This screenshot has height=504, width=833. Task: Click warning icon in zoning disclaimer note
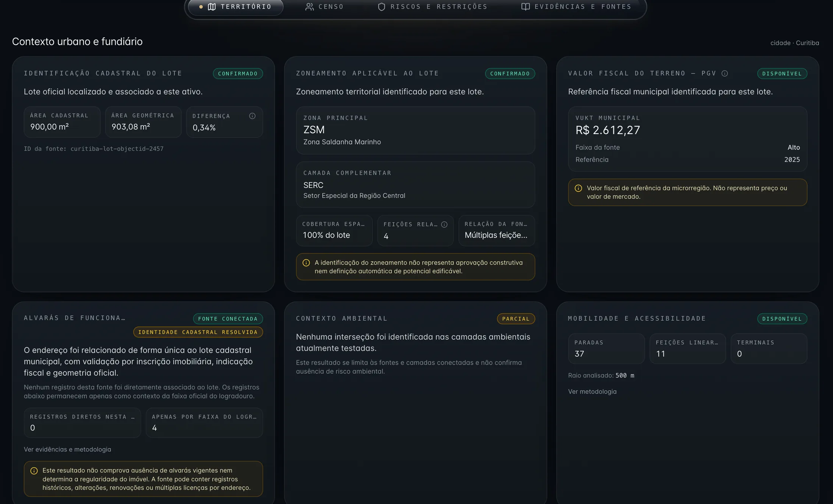pos(306,263)
